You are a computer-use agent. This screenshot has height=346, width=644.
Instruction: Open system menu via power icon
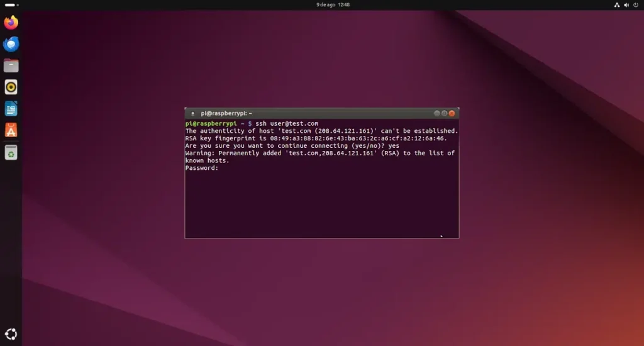click(635, 5)
